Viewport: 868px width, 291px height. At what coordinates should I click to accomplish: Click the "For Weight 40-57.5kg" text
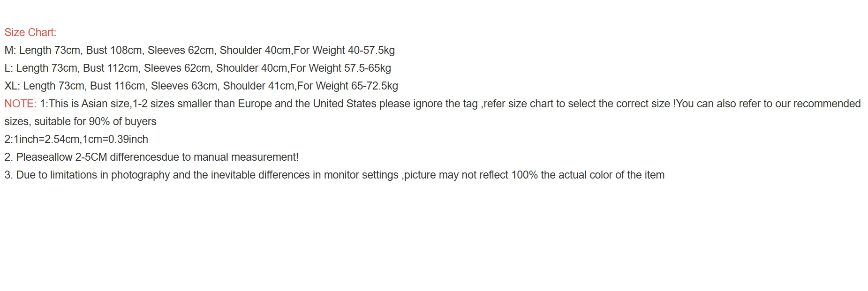tap(344, 50)
